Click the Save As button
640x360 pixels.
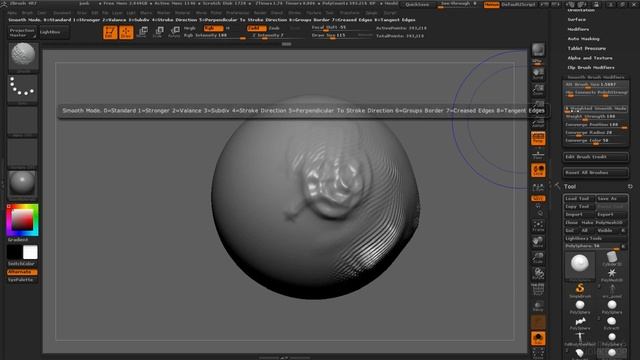pyautogui.click(x=611, y=198)
